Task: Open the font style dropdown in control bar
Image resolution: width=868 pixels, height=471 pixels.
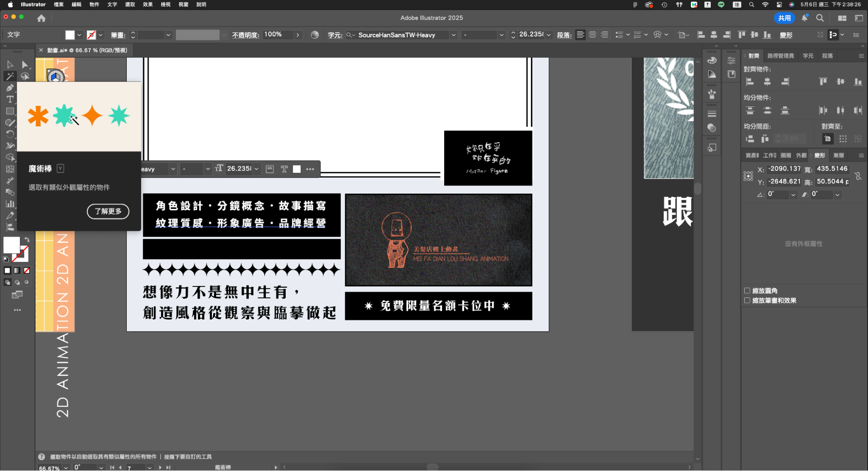Action: 502,35
